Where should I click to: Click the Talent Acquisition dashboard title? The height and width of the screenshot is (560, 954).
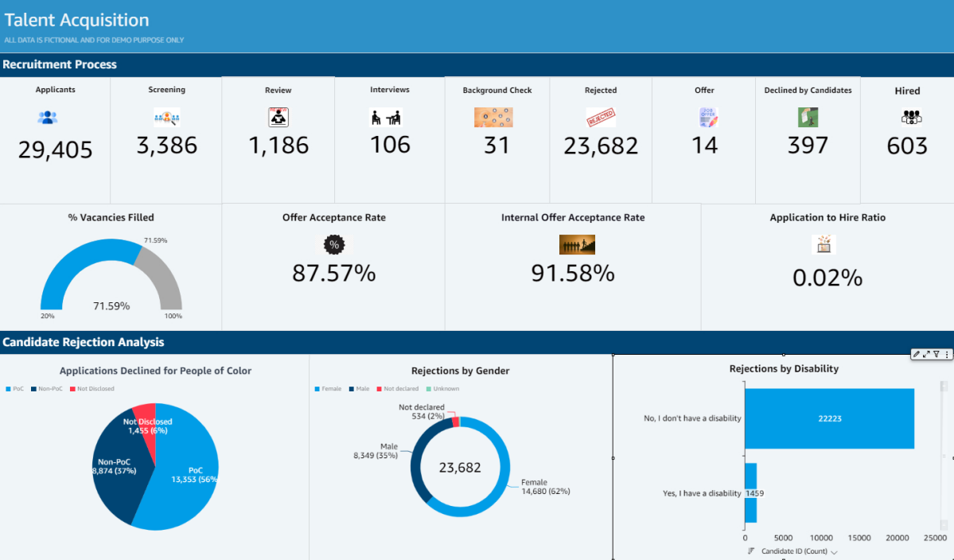[76, 20]
